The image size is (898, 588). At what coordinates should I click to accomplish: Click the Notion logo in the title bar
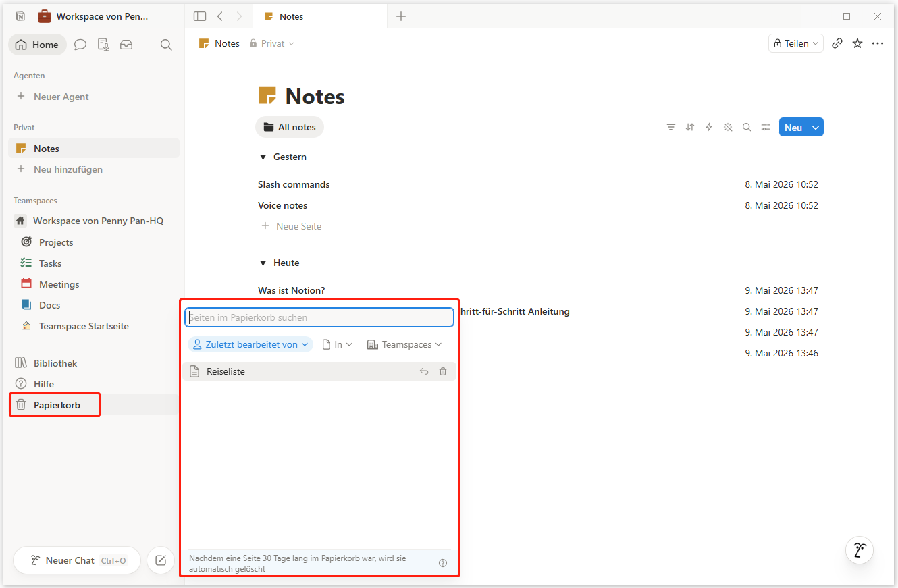point(20,16)
